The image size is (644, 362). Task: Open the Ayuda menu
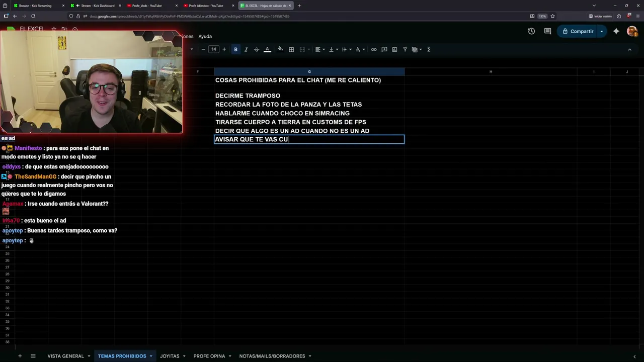[205, 36]
